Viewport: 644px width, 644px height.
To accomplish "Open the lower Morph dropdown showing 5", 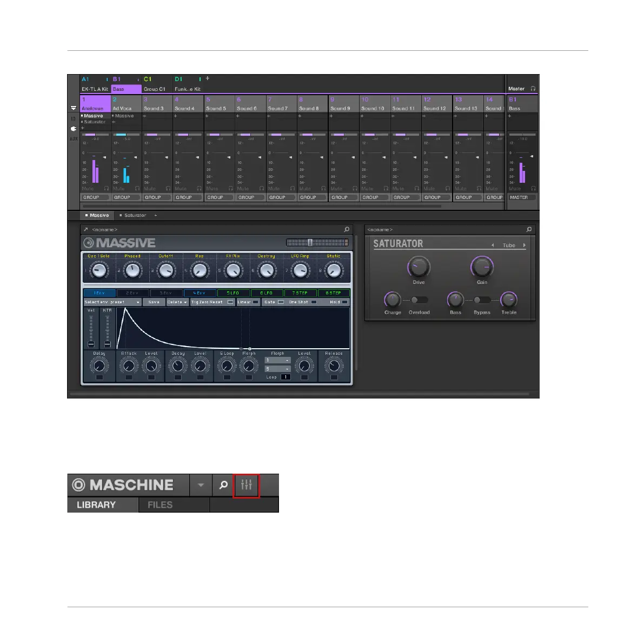I will click(277, 369).
